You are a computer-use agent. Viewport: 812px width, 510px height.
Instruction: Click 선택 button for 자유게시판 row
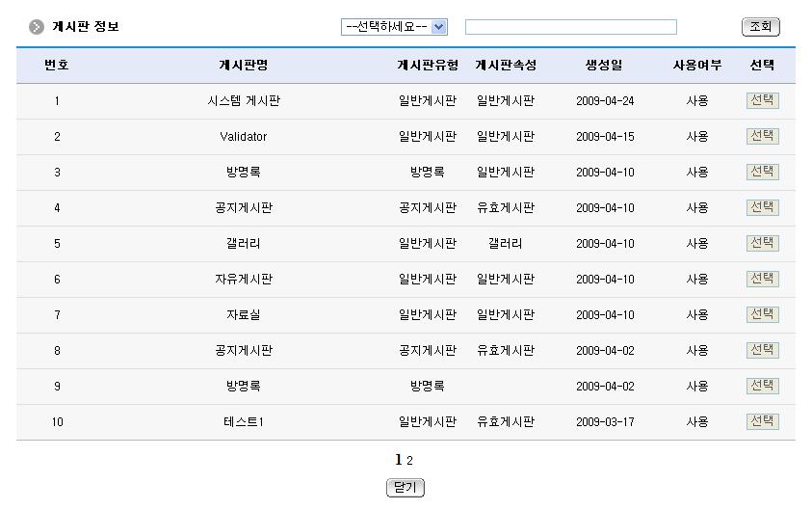(762, 279)
